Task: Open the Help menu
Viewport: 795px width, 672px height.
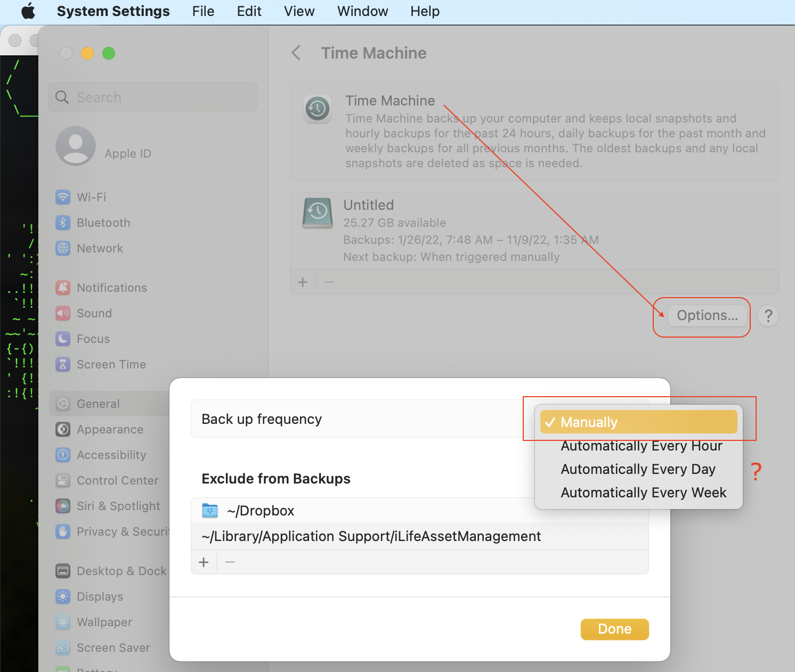Action: point(425,11)
